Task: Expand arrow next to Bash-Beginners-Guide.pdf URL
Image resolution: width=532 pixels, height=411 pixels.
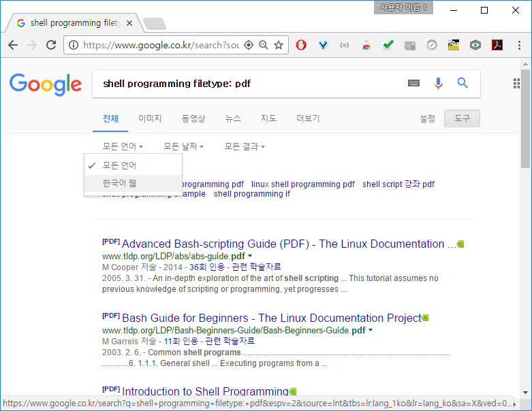Action: click(x=371, y=330)
